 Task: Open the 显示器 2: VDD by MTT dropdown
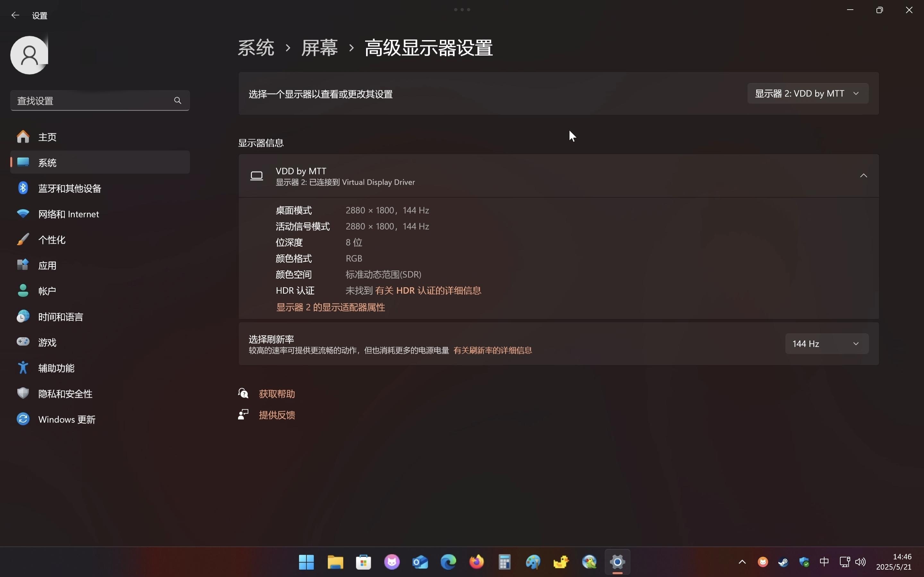[808, 94]
